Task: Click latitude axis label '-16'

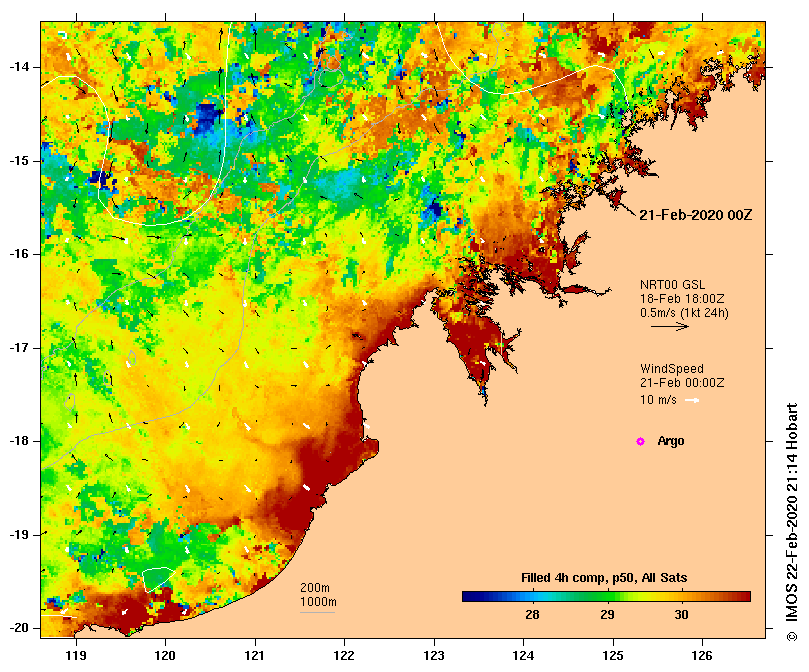Action: point(19,254)
